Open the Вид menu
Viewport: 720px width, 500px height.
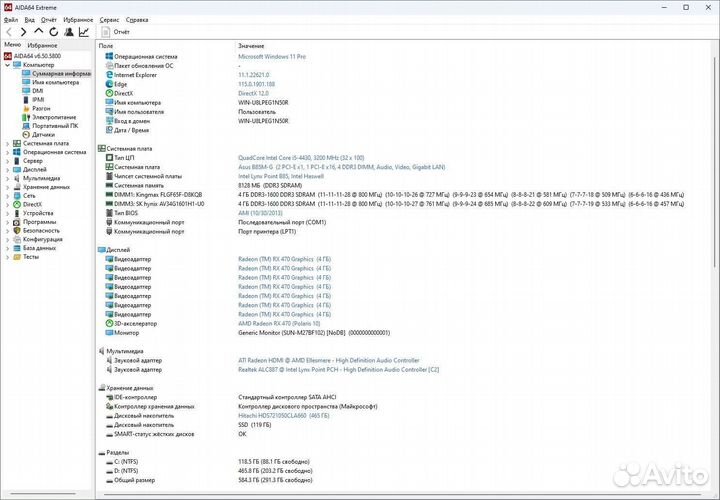coord(29,20)
